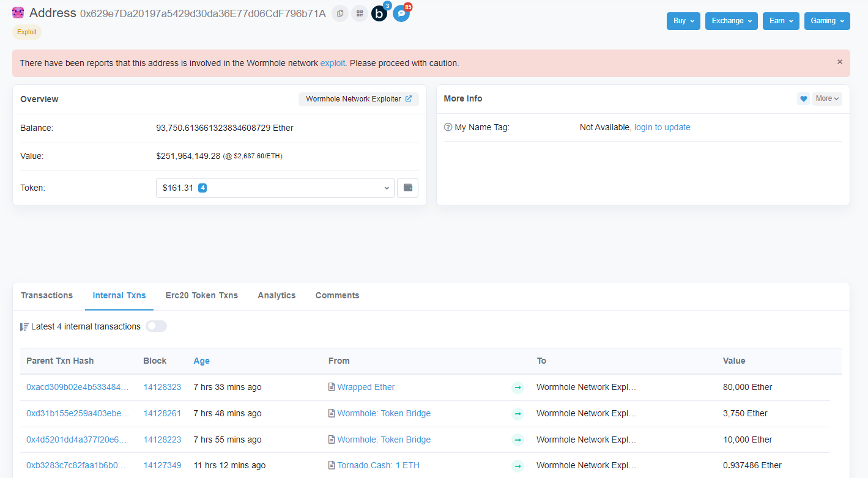
Task: Select the value $251,964,149.28
Action: click(188, 156)
